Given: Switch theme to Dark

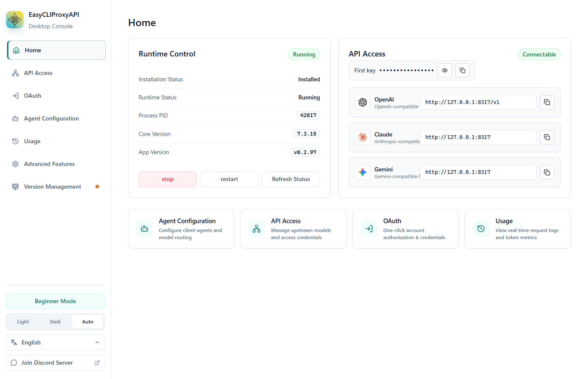Looking at the screenshot, I should tap(55, 322).
